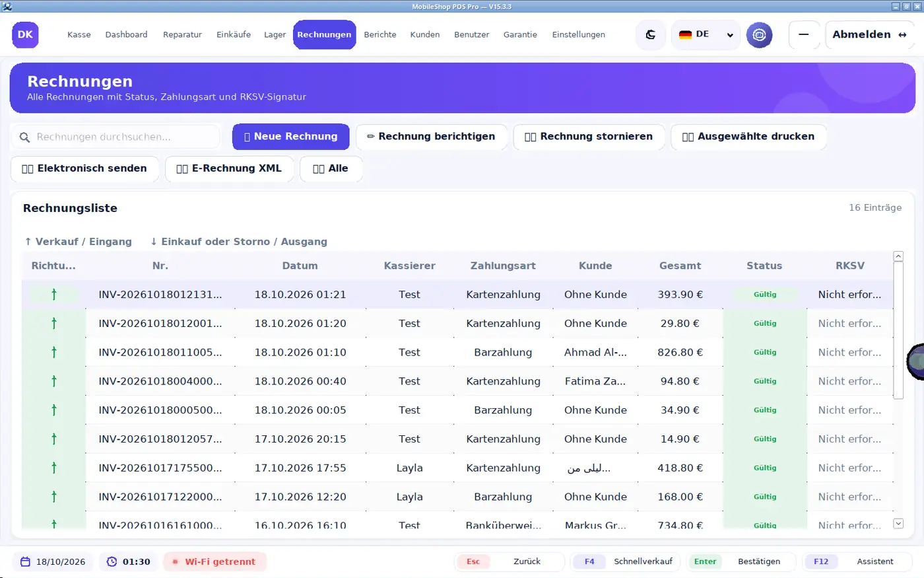Click the Rechnung berichtigen pencil button
This screenshot has width=924, height=578.
pos(431,137)
